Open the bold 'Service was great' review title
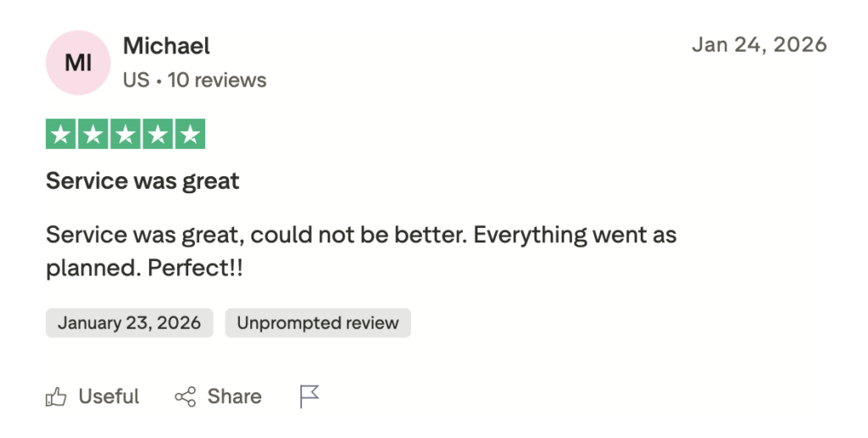 point(142,180)
